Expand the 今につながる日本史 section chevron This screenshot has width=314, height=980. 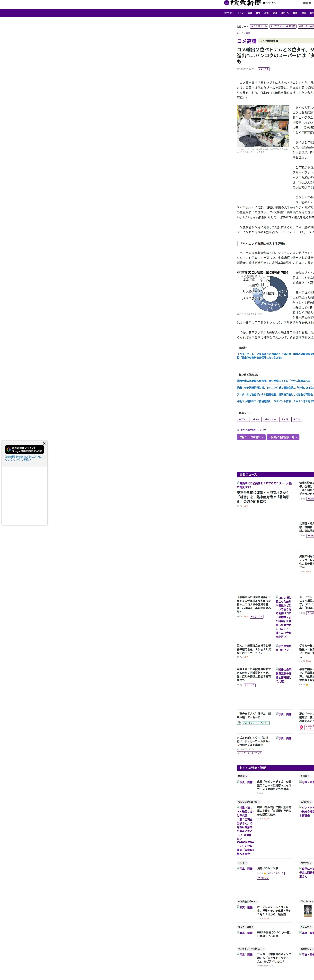(x=259, y=802)
